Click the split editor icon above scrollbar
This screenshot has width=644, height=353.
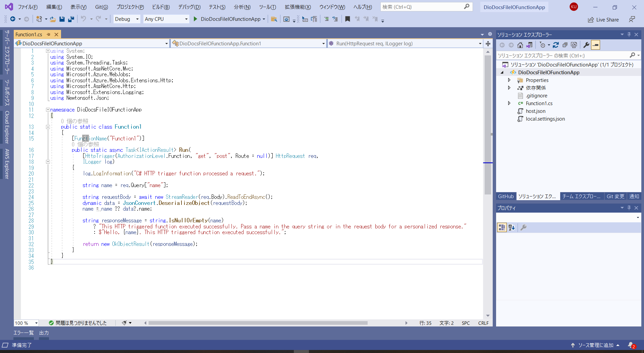point(488,44)
